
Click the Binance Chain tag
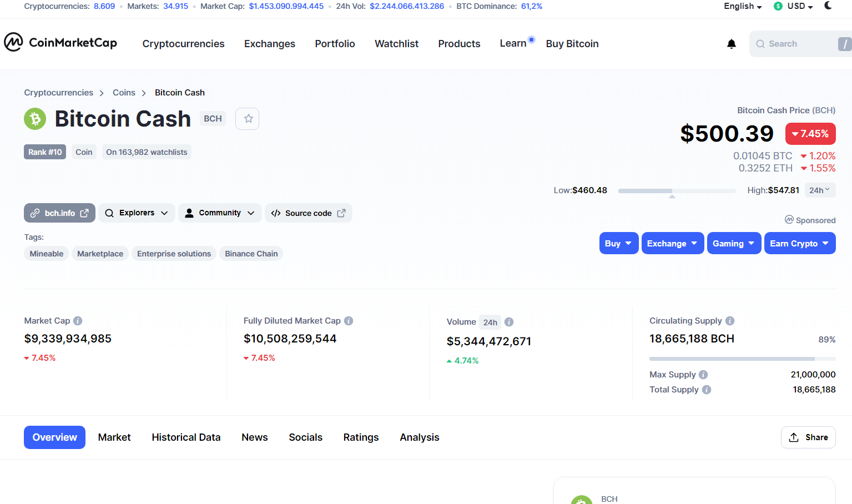pyautogui.click(x=251, y=254)
